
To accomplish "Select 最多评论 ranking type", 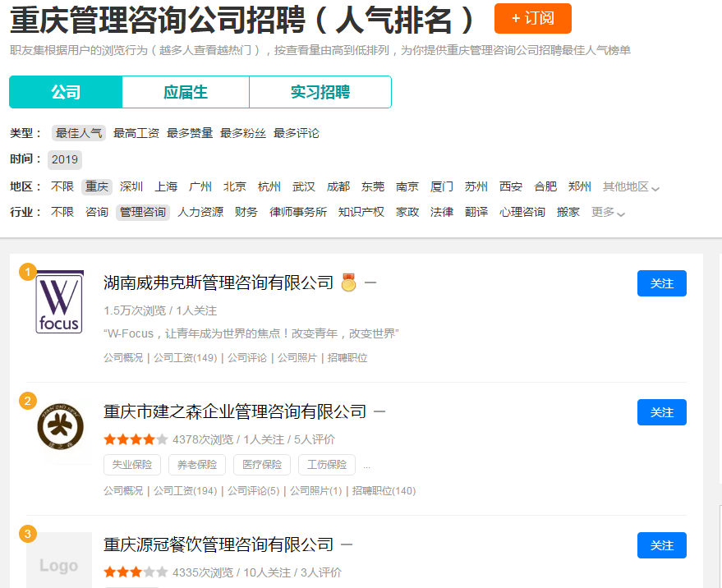I will click(296, 133).
